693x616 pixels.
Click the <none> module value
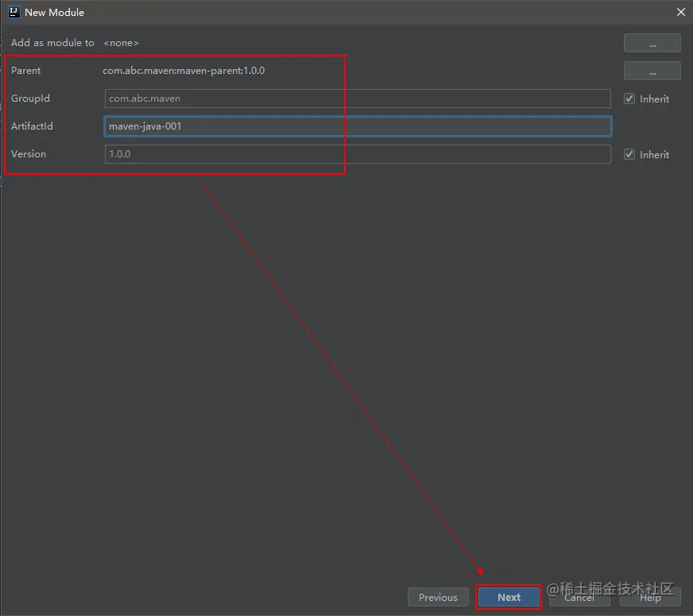(121, 43)
